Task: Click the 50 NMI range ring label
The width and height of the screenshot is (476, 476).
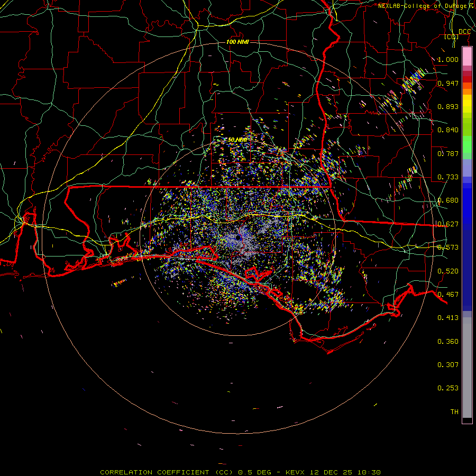Action: click(x=237, y=140)
